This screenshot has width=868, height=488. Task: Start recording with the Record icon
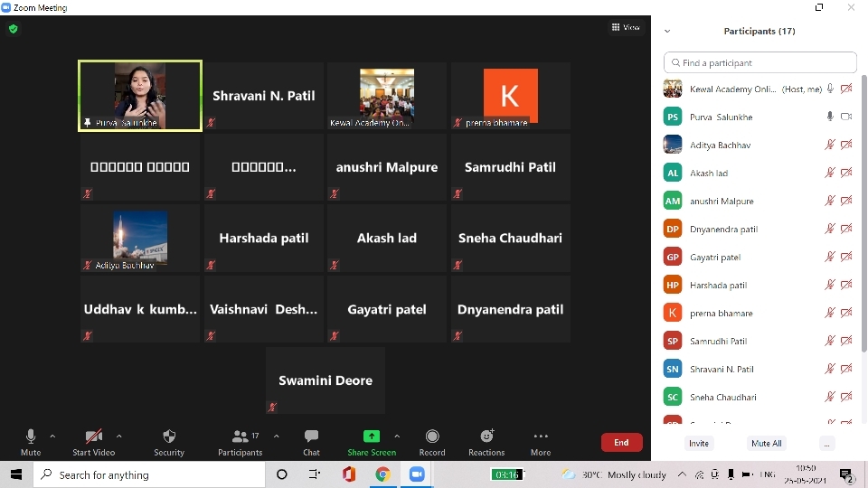point(432,437)
